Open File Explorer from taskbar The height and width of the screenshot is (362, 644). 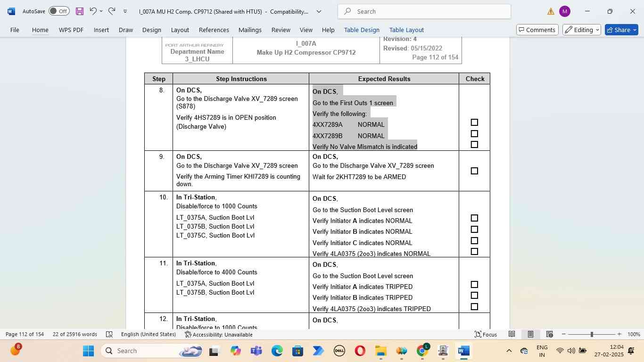coord(380,351)
